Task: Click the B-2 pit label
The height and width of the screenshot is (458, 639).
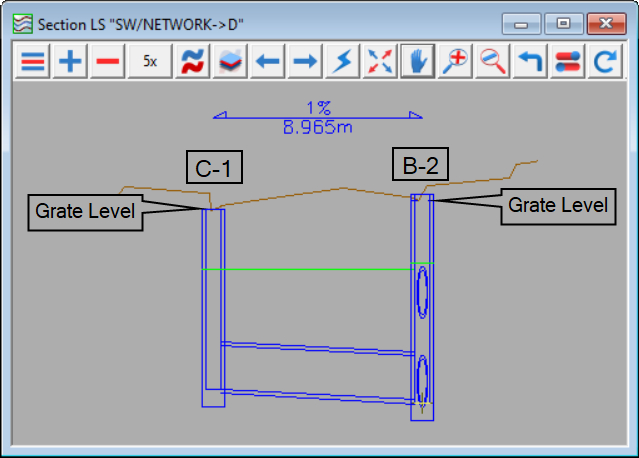Action: (421, 164)
